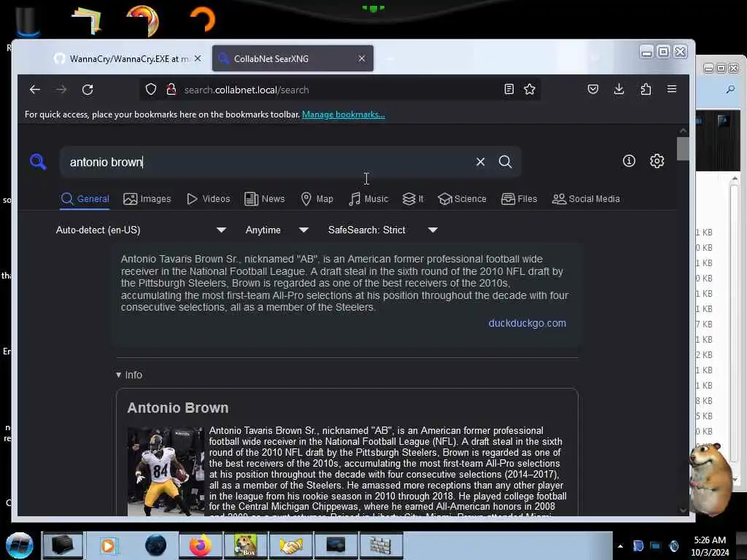Open the Firefox downloads panel

[619, 89]
